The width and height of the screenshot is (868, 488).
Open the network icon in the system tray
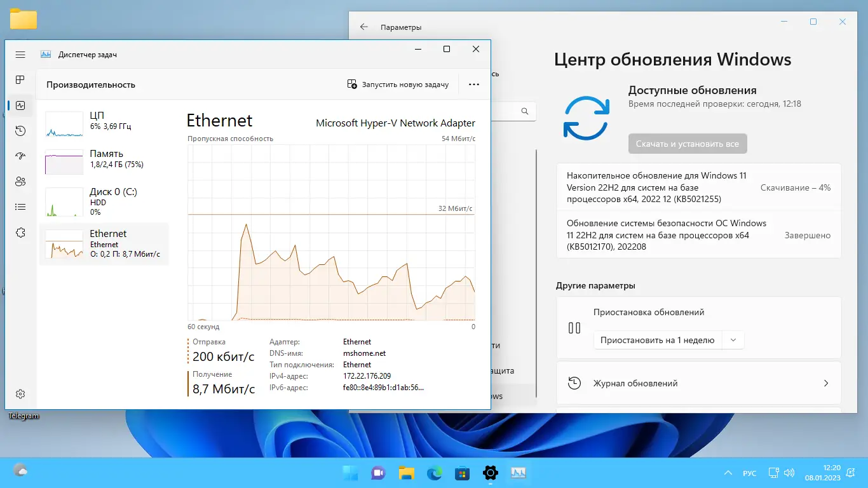click(773, 473)
